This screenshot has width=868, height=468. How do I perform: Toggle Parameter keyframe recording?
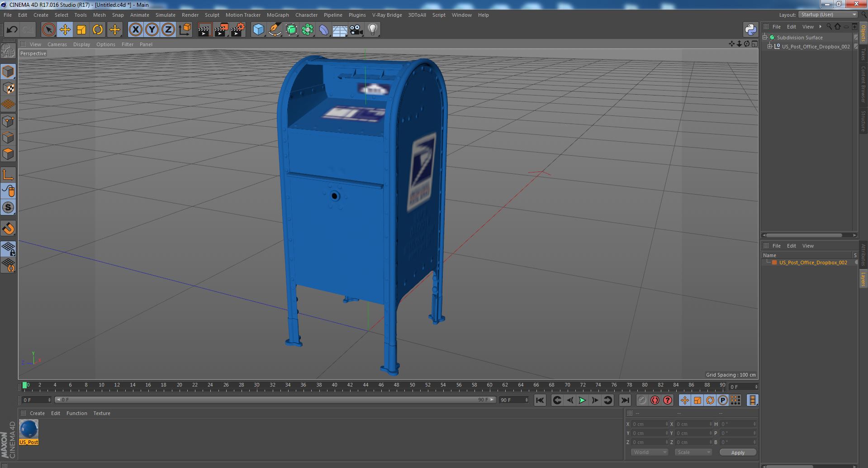pyautogui.click(x=723, y=400)
